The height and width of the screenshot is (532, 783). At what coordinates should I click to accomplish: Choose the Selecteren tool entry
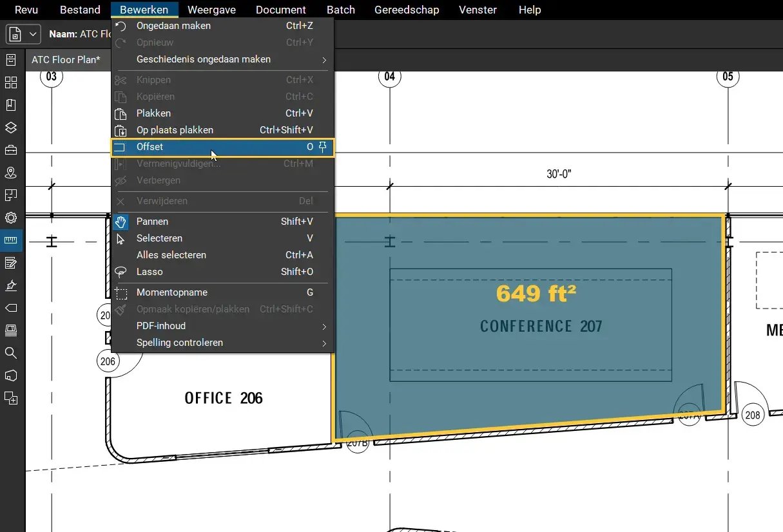click(222, 238)
